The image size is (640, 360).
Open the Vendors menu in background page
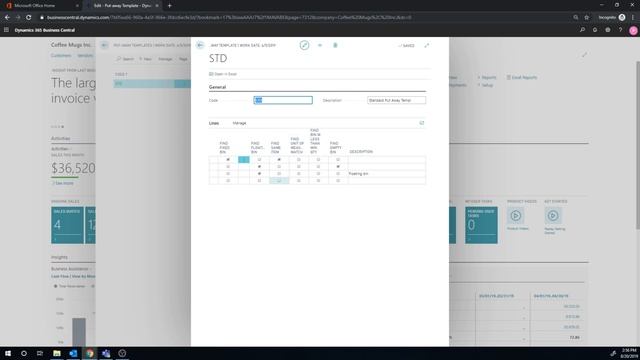point(85,56)
